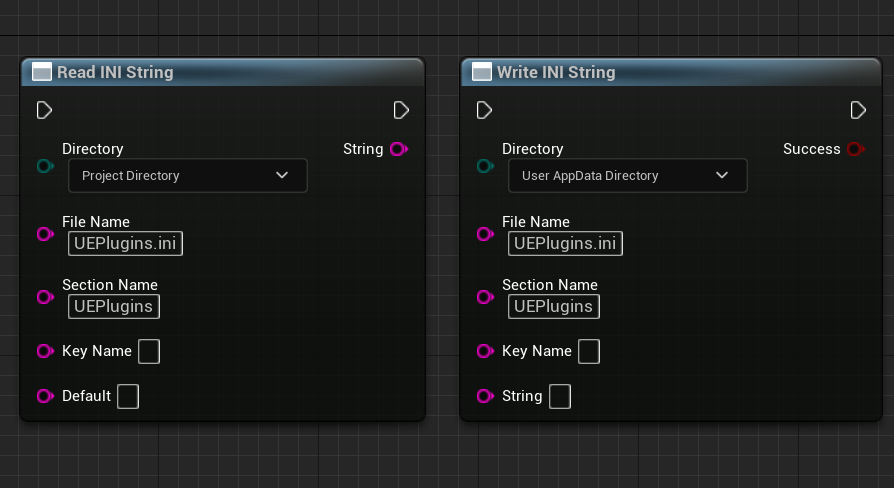
Task: Open the User AppData Directory dropdown
Action: point(628,176)
